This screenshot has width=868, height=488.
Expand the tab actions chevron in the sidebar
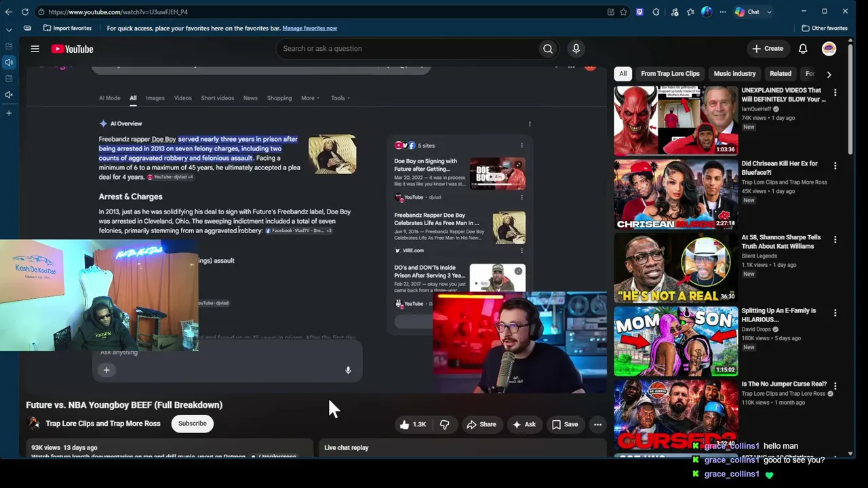coord(9,30)
